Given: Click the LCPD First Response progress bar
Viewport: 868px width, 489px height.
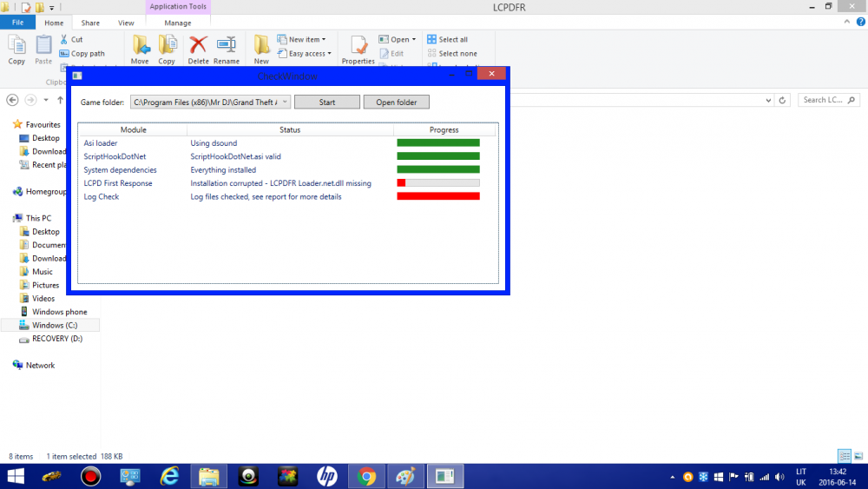Looking at the screenshot, I should 438,182.
